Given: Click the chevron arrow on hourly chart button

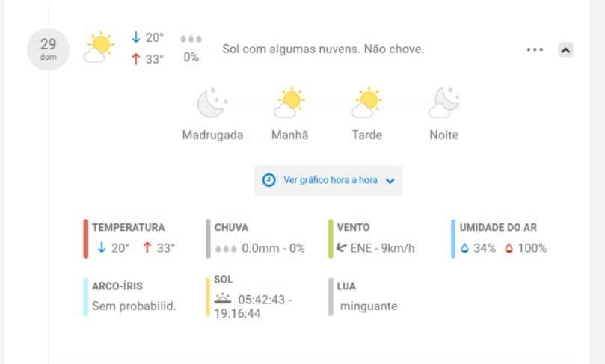Looking at the screenshot, I should pos(390,181).
